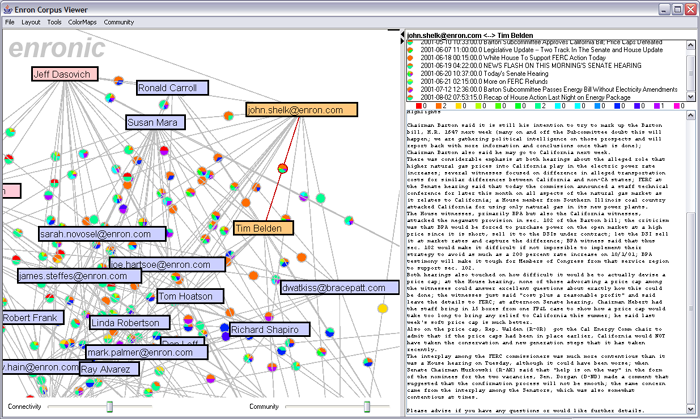This screenshot has width=700, height=419.
Task: Click the email list scrollbar thumb
Action: point(691,74)
